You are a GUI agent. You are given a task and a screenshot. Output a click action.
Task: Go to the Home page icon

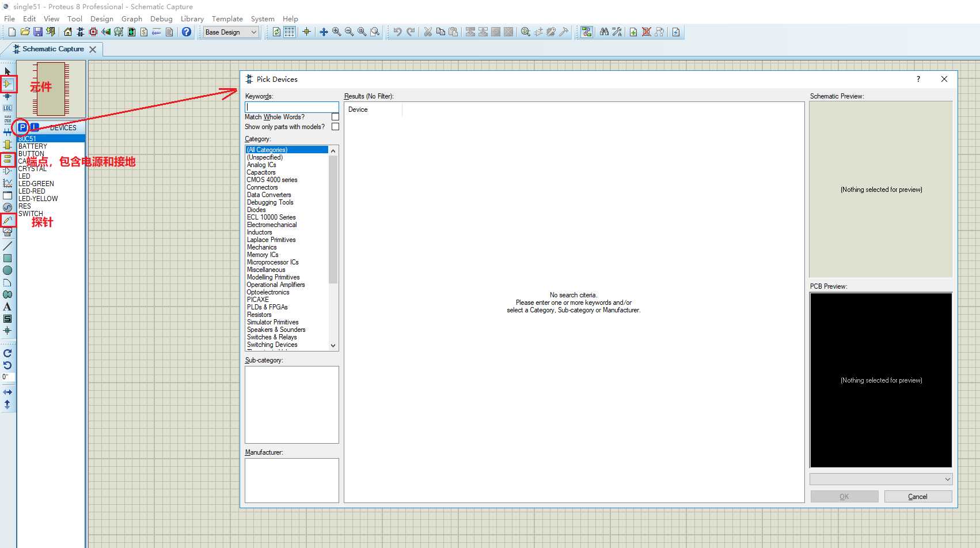pos(68,32)
